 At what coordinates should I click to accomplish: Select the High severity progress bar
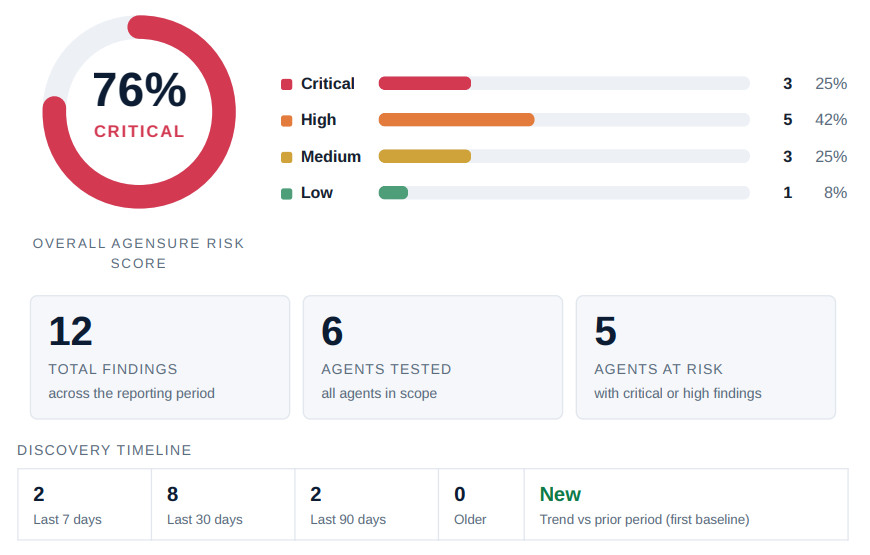(x=564, y=120)
